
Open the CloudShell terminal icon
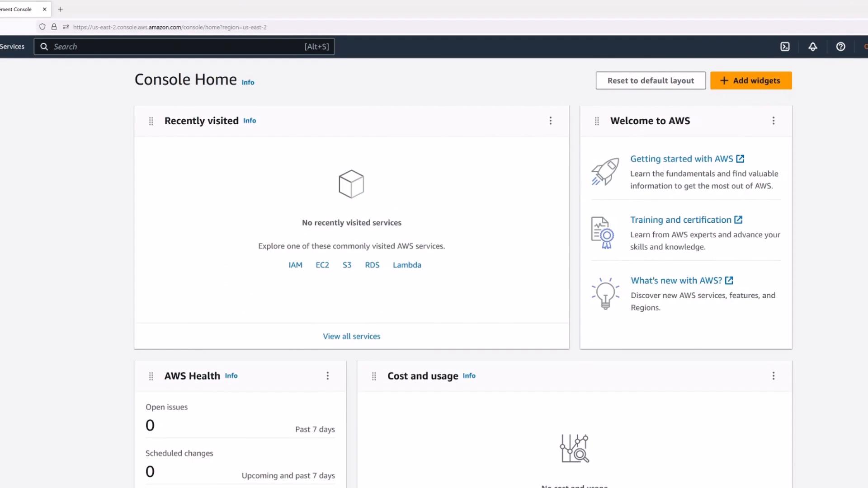coord(785,47)
